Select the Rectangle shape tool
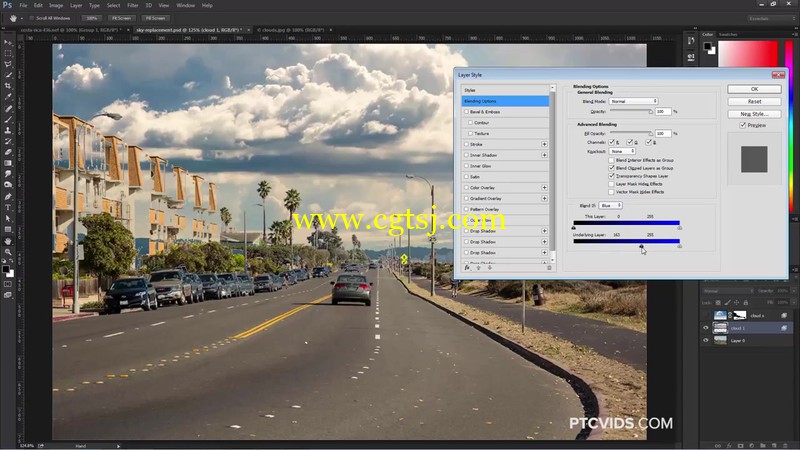Screen dimensions: 800x450 [x=8, y=230]
